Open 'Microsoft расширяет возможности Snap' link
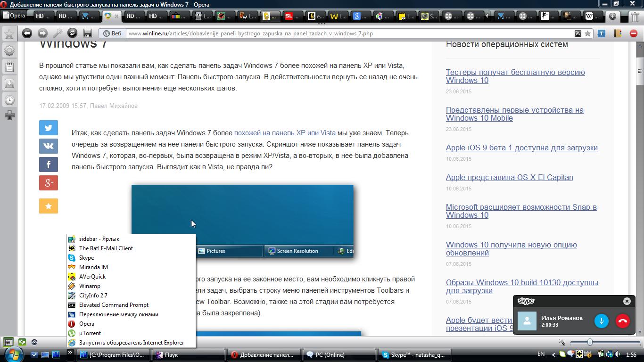Screen dimensions: 644x362 coord(521,211)
